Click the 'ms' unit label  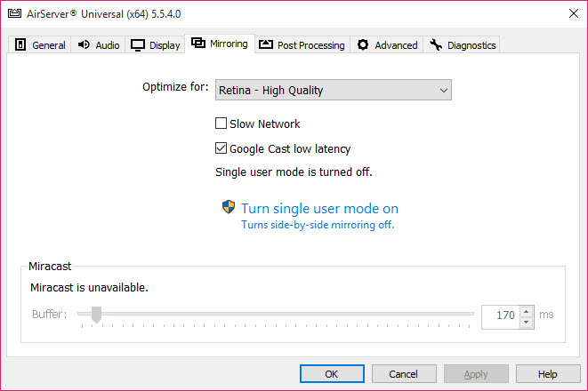546,315
